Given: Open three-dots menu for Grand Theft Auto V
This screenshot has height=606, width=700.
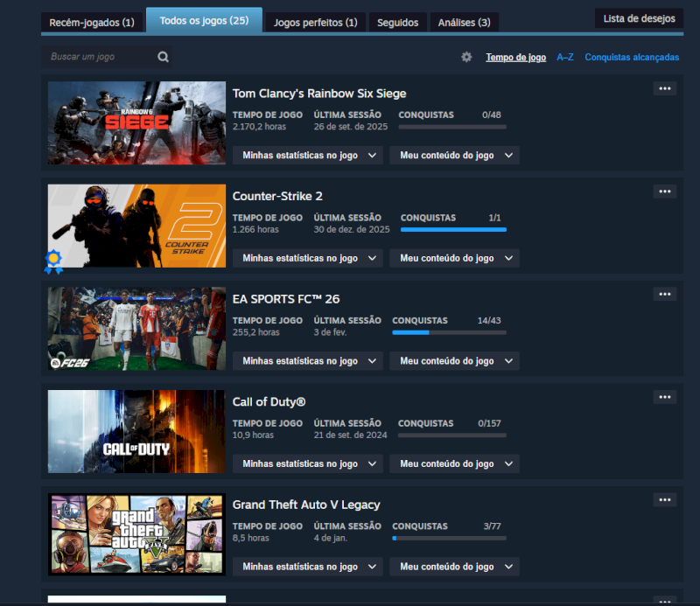Looking at the screenshot, I should click(665, 499).
